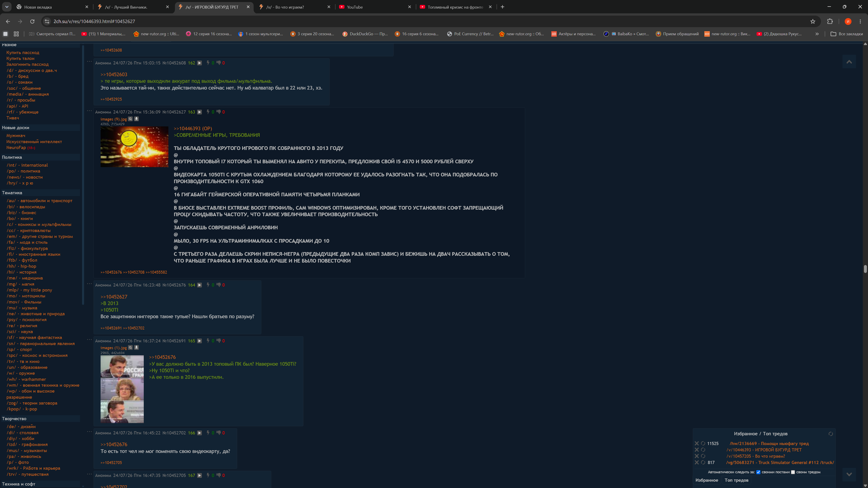Bookmark this page with the star icon
Screen dimensions: 868x488
coord(813,21)
